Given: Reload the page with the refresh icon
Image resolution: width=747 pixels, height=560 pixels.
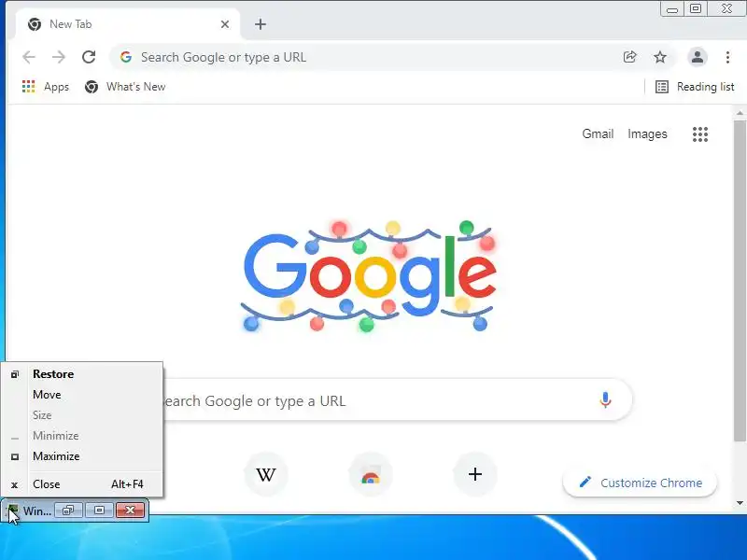Looking at the screenshot, I should [x=89, y=57].
